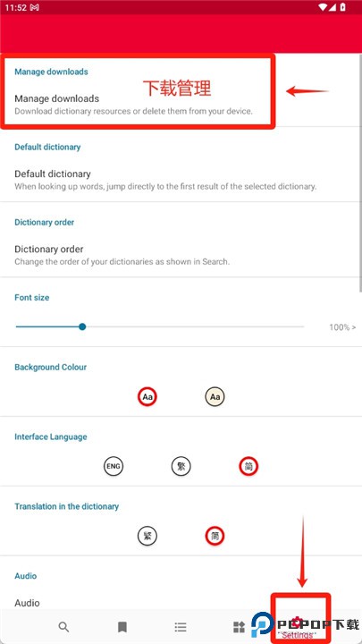Viewport: 362px width, 644px height.
Task: Tap Gmail notification icon in status bar
Action: [x=35, y=7]
